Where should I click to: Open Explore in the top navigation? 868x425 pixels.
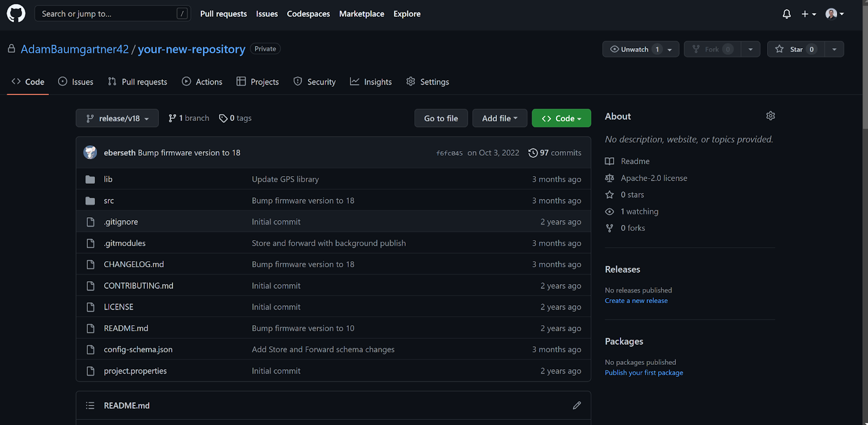point(407,14)
